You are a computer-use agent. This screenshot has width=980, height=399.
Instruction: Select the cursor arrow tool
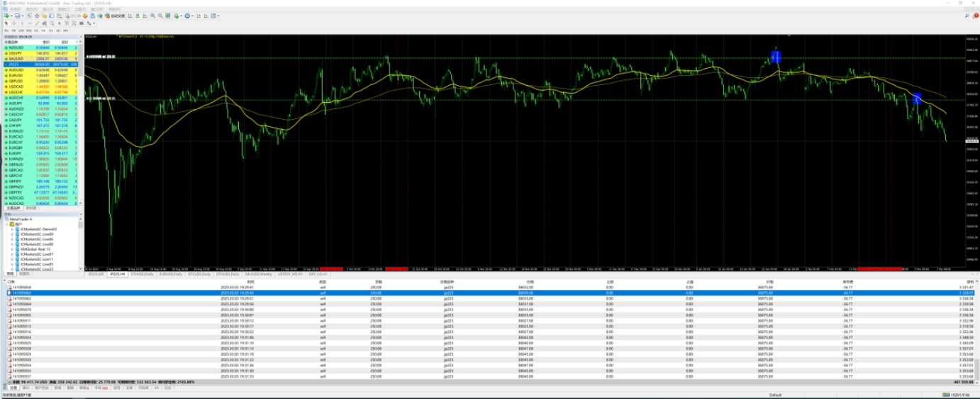(6, 23)
